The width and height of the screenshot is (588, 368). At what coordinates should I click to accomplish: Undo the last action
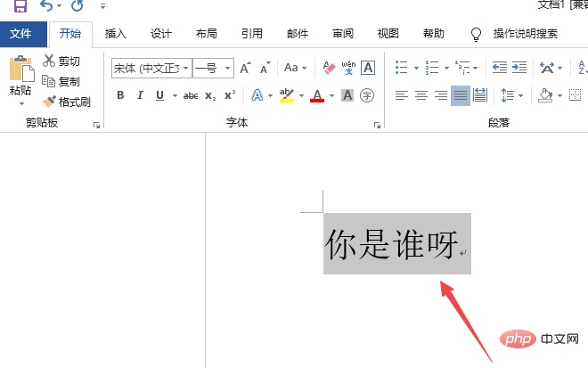point(46,5)
